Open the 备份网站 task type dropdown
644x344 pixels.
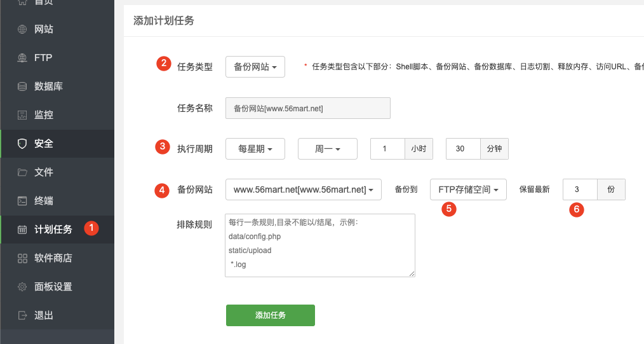[255, 67]
